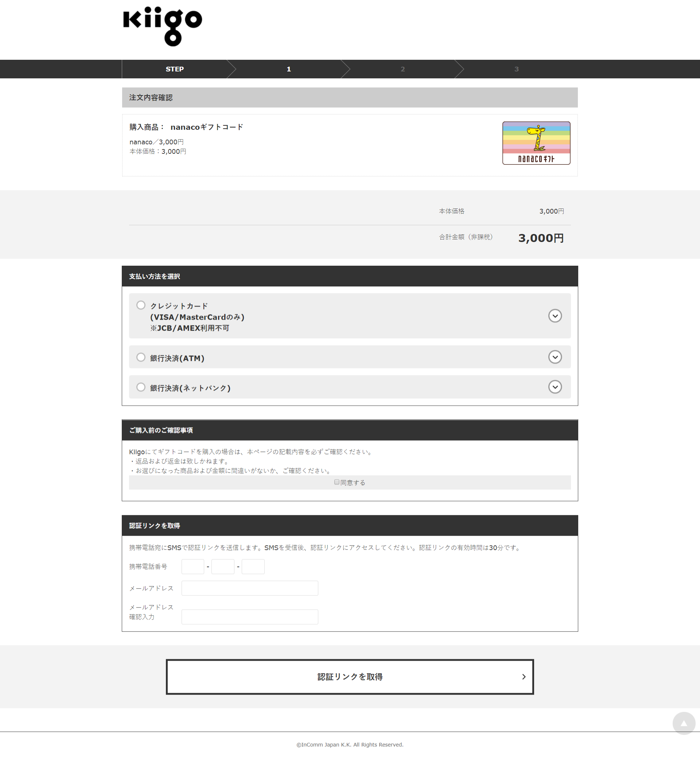This screenshot has width=700, height=757.
Task: Click the Kiigo logo
Action: click(163, 27)
